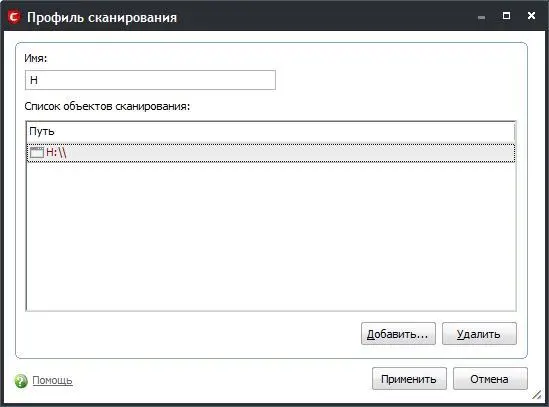Select the H:\\ path entry in list
The height and width of the screenshot is (407, 549).
point(271,152)
